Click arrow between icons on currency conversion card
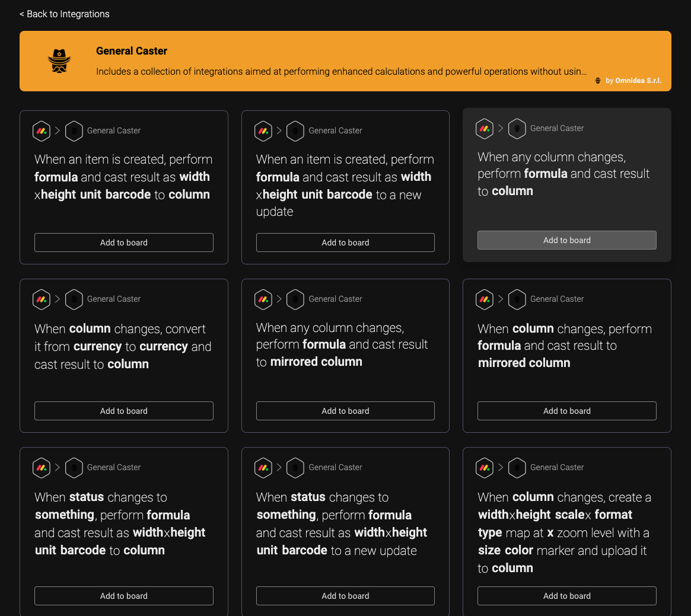Image resolution: width=691 pixels, height=616 pixels. [x=58, y=299]
